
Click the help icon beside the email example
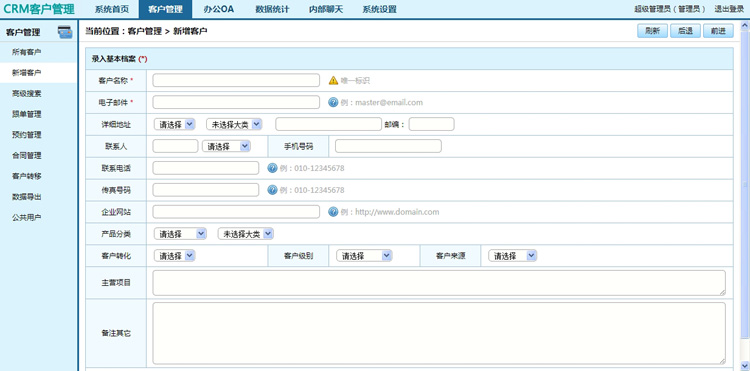pyautogui.click(x=333, y=102)
